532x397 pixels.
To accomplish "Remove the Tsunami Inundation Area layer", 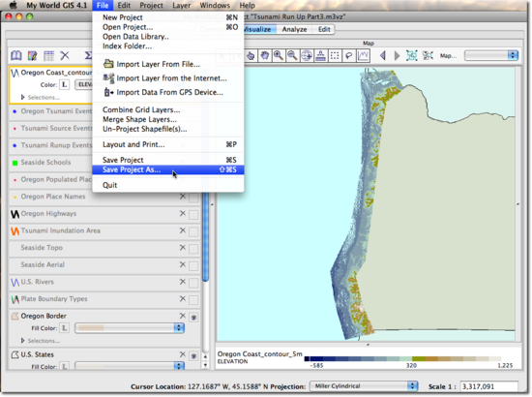I will click(x=183, y=230).
